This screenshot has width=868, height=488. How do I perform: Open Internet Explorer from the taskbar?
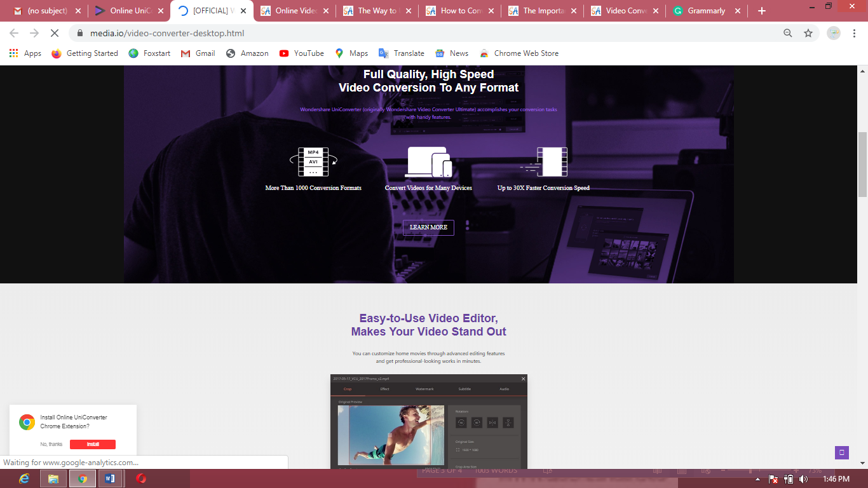tap(25, 478)
